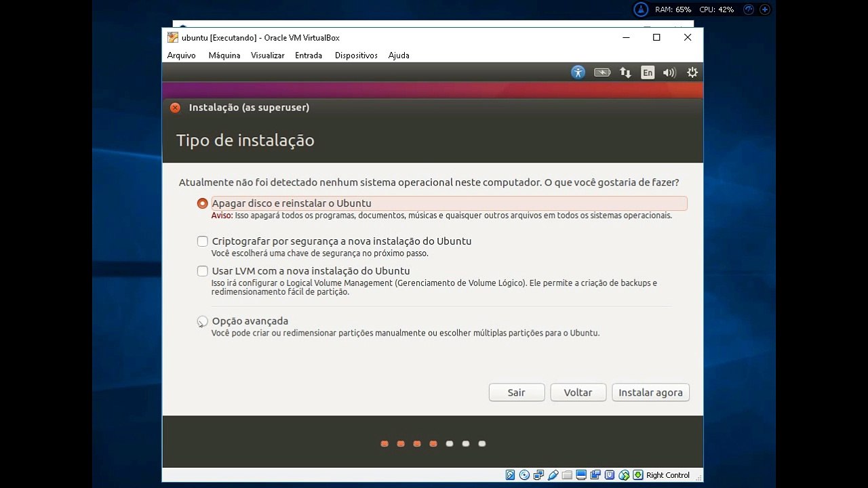
Task: Open the Entrada menu
Action: point(309,56)
